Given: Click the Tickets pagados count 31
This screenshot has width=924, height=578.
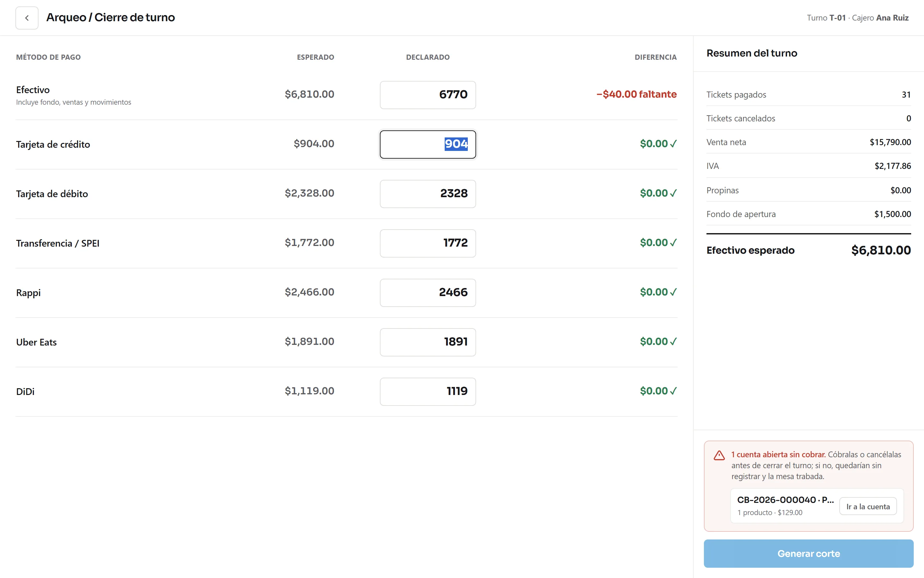Looking at the screenshot, I should tap(906, 95).
